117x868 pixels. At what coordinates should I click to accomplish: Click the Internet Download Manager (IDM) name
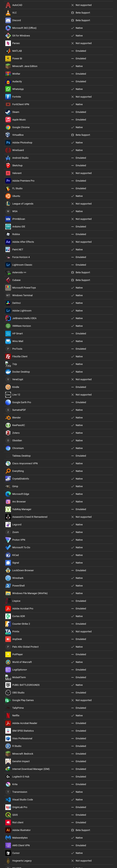[x=31, y=769]
